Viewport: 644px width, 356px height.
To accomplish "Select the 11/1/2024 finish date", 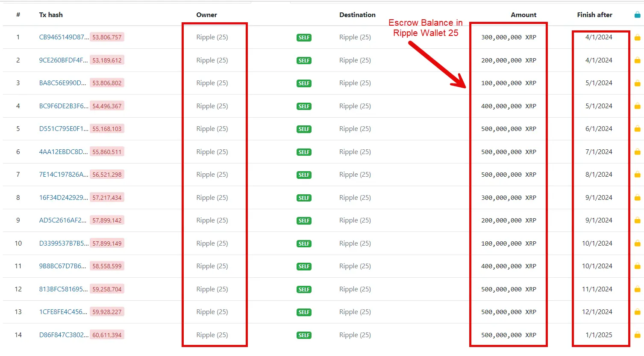I will click(597, 289).
